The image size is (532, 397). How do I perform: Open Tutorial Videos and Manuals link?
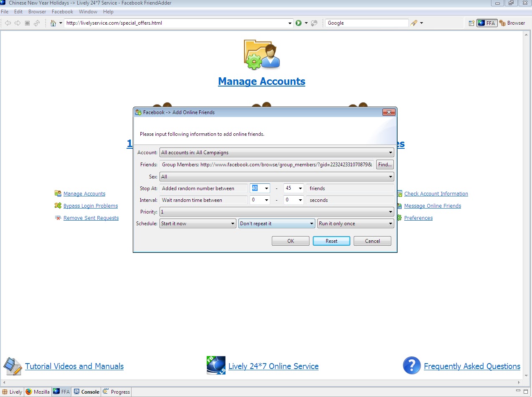pos(74,366)
